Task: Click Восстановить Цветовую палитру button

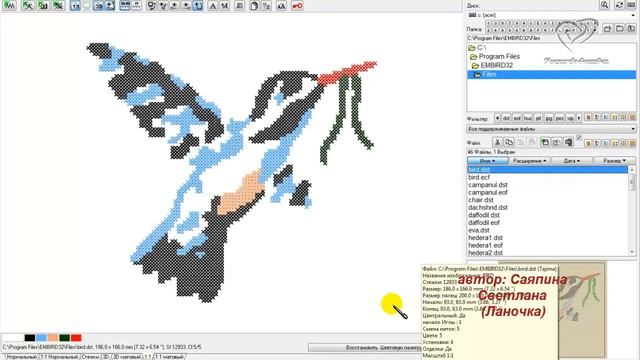Action: tap(364, 348)
